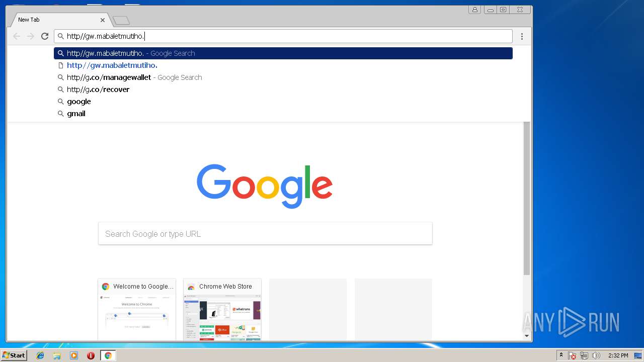Click the Chrome icon on Welcome tile
Image resolution: width=644 pixels, height=362 pixels.
[106, 287]
